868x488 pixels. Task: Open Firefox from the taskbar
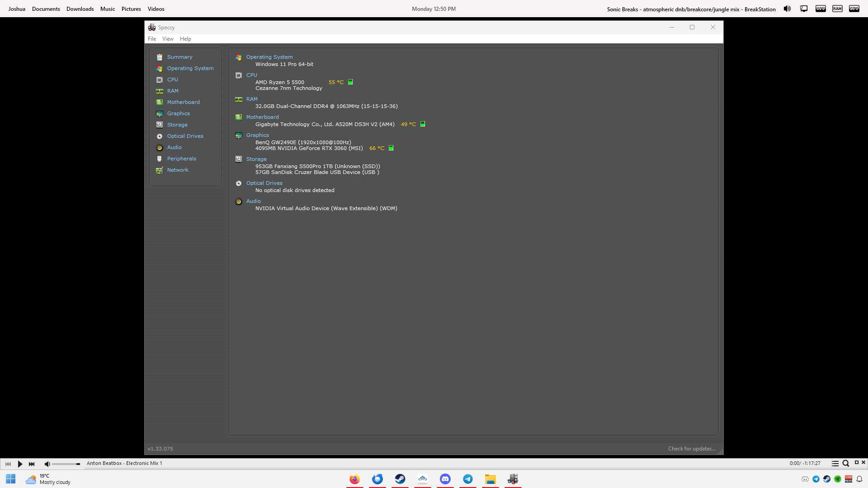point(355,479)
